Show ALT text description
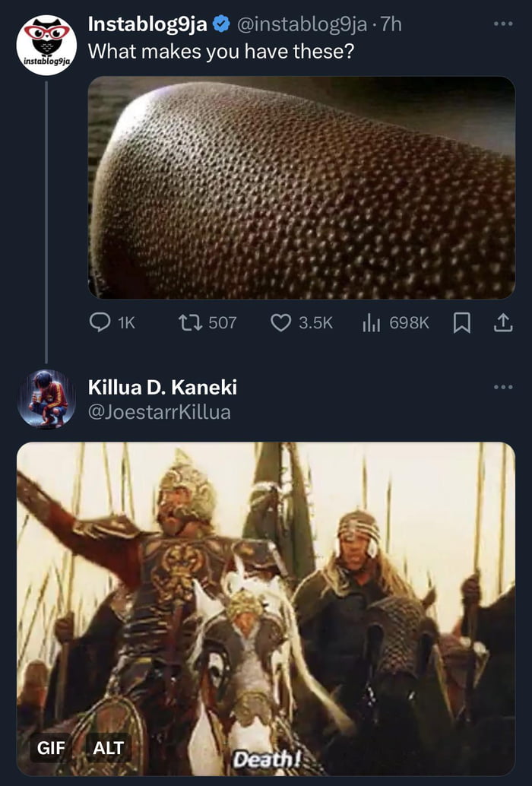Screen dimensions: 532x786 point(108,748)
